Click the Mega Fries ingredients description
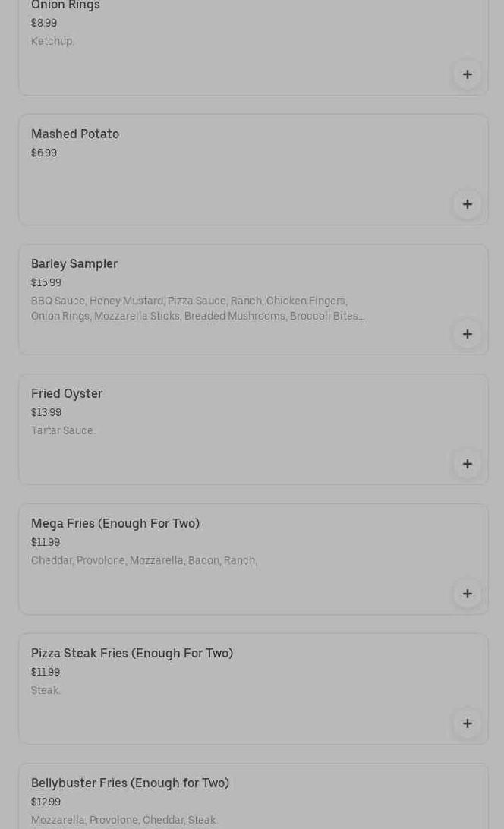 [x=144, y=560]
